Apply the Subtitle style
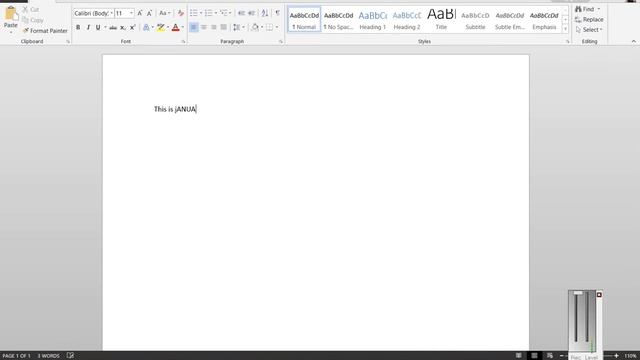 476,19
